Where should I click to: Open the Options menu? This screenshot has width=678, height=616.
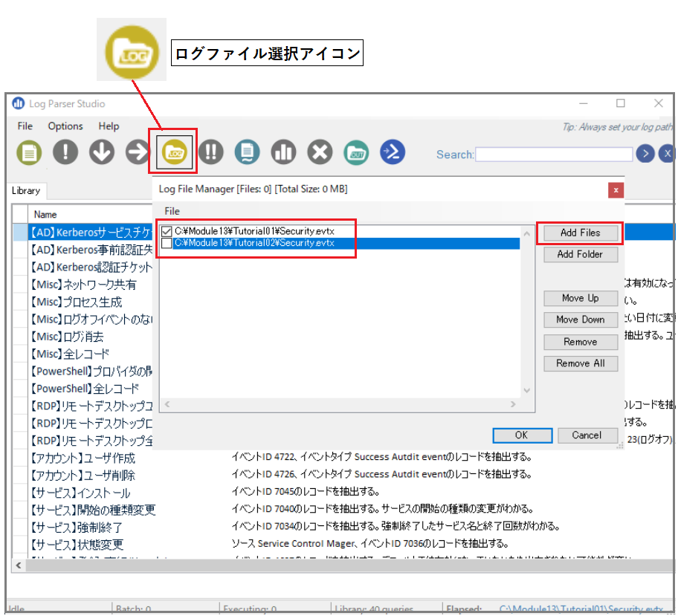(x=65, y=126)
